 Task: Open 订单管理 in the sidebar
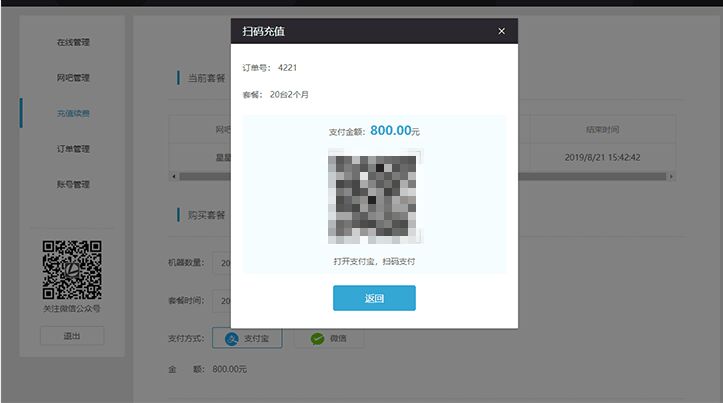[73, 148]
